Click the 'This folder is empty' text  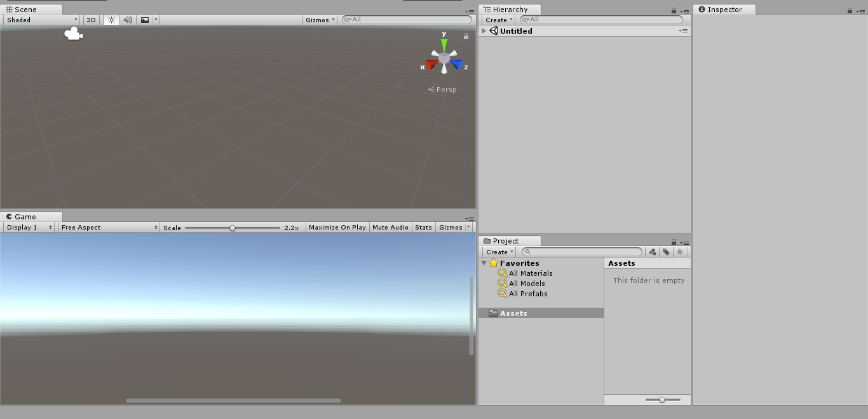[649, 280]
